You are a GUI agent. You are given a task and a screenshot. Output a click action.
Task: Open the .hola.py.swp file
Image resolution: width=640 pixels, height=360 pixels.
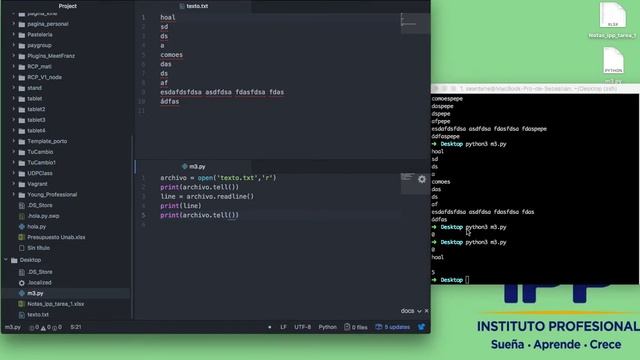[x=43, y=216]
